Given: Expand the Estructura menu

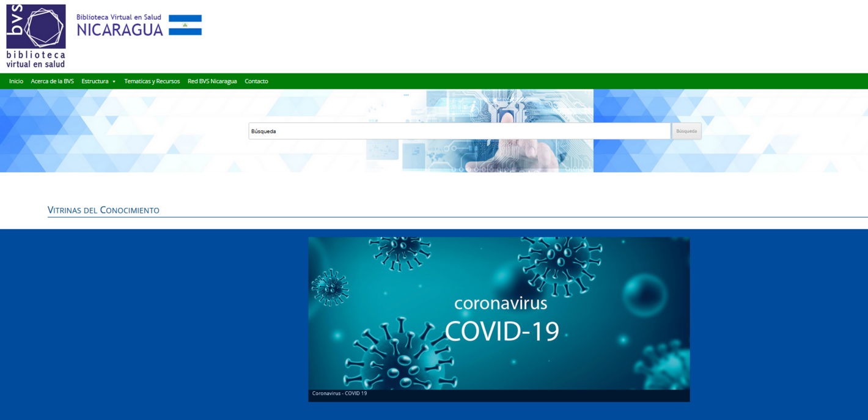Looking at the screenshot, I should [95, 81].
